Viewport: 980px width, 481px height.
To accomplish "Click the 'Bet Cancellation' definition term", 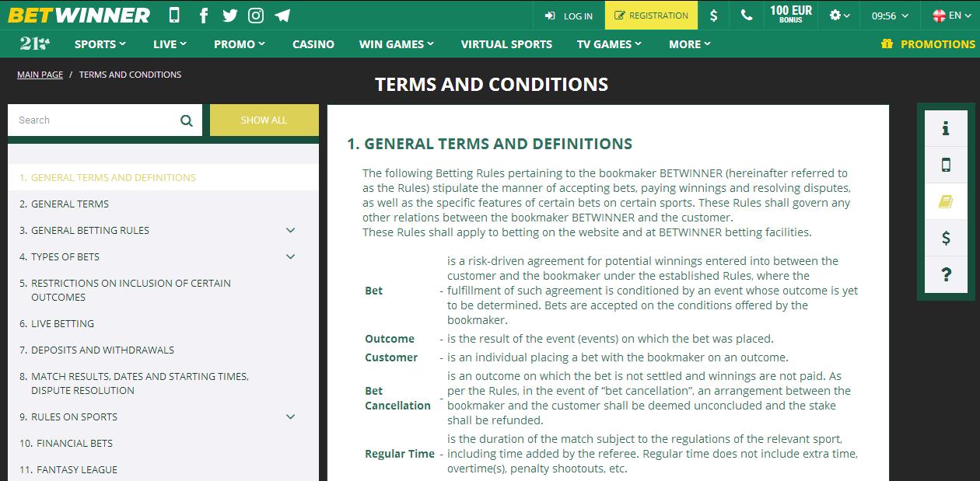I will pos(397,398).
